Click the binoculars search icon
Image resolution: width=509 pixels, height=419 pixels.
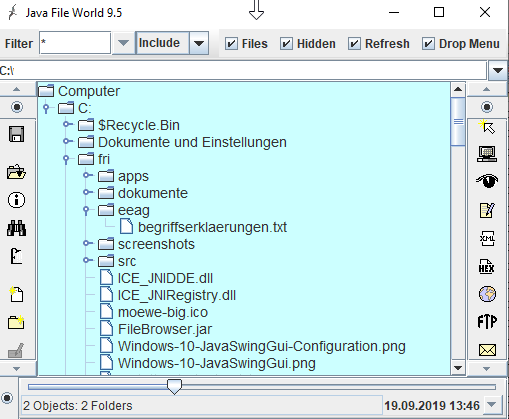(16, 228)
